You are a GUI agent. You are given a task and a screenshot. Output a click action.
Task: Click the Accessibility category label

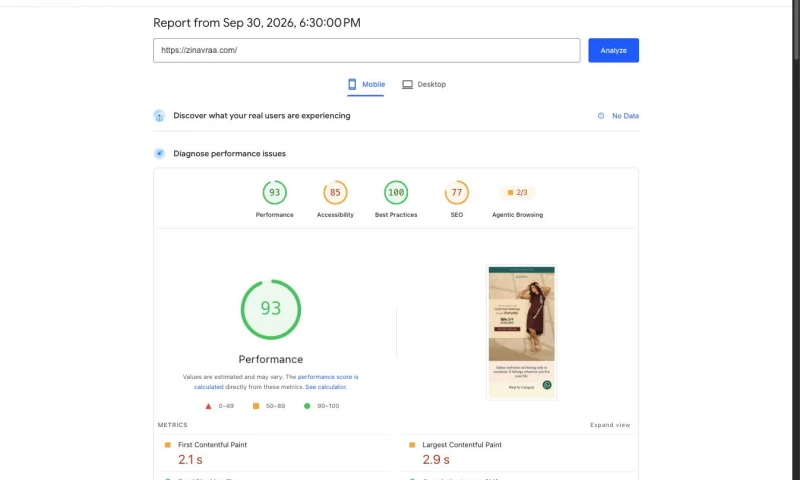coord(335,215)
